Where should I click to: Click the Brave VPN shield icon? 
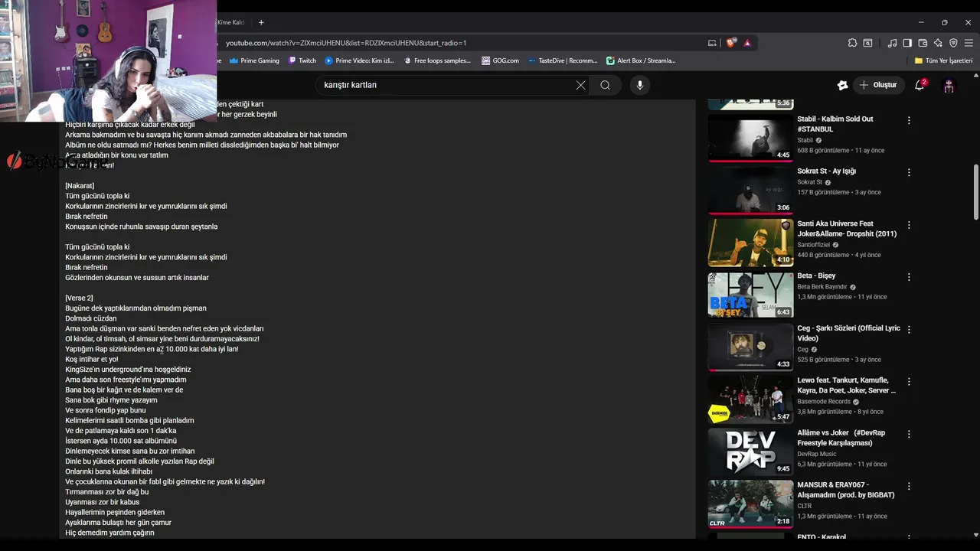tap(953, 43)
